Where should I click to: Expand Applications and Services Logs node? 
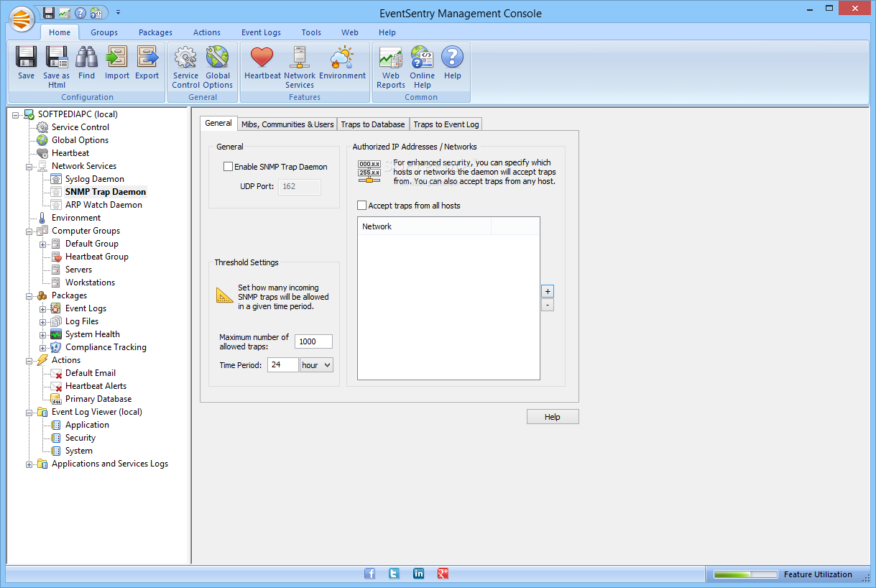coord(29,464)
